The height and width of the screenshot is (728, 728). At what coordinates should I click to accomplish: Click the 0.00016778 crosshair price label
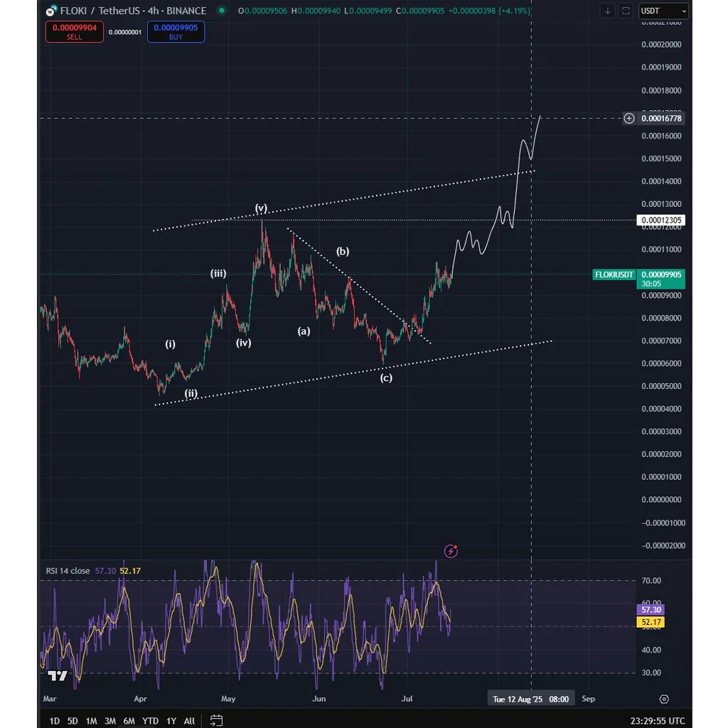tap(661, 119)
